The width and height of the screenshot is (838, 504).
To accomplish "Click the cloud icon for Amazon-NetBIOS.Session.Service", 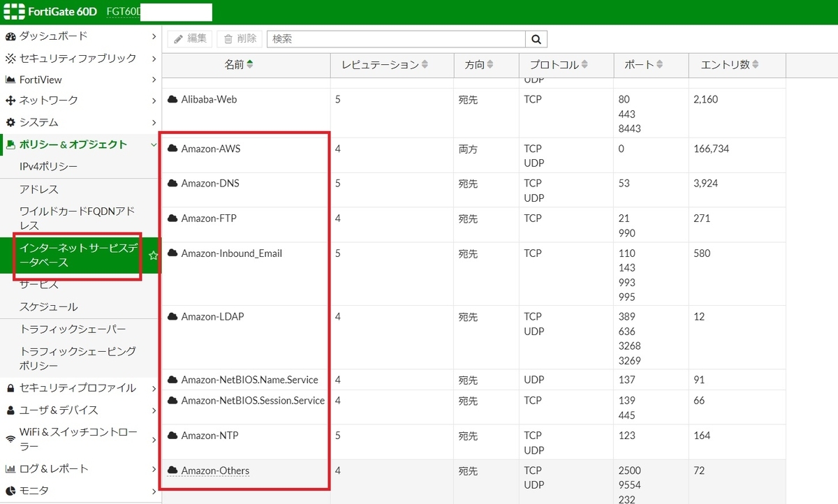I will [x=172, y=401].
